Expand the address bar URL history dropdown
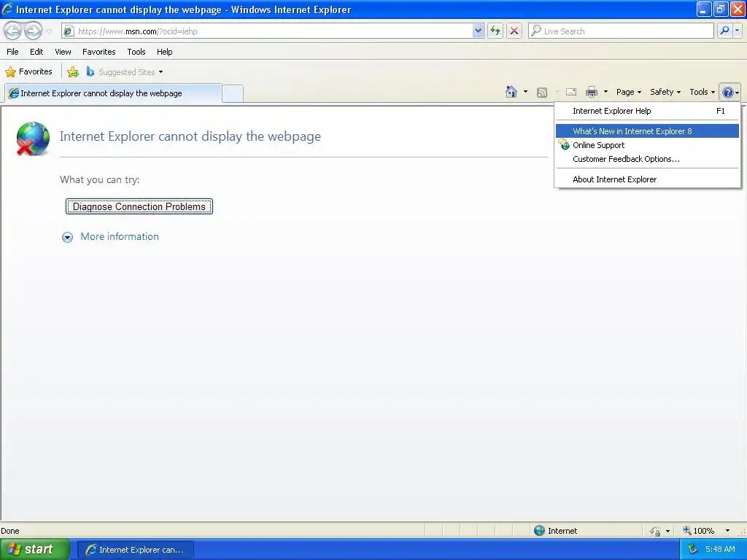Screen dimensions: 747x560 point(478,31)
